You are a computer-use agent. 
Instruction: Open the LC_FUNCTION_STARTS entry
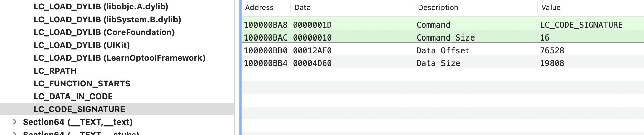coord(82,84)
